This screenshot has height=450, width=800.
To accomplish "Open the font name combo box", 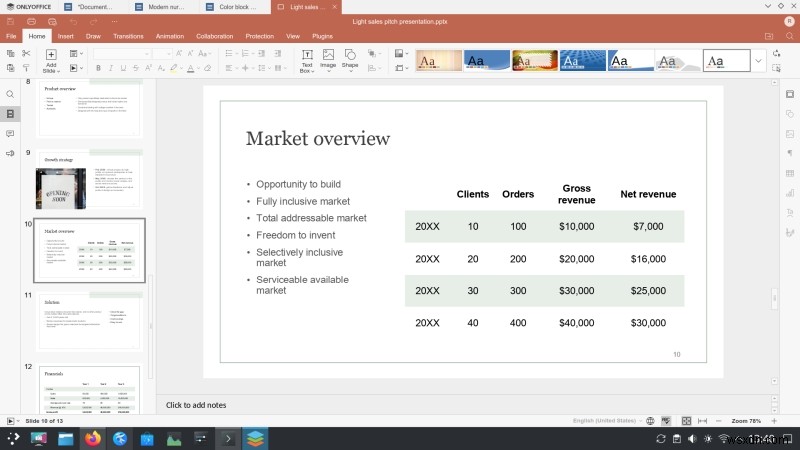I will [x=121, y=54].
